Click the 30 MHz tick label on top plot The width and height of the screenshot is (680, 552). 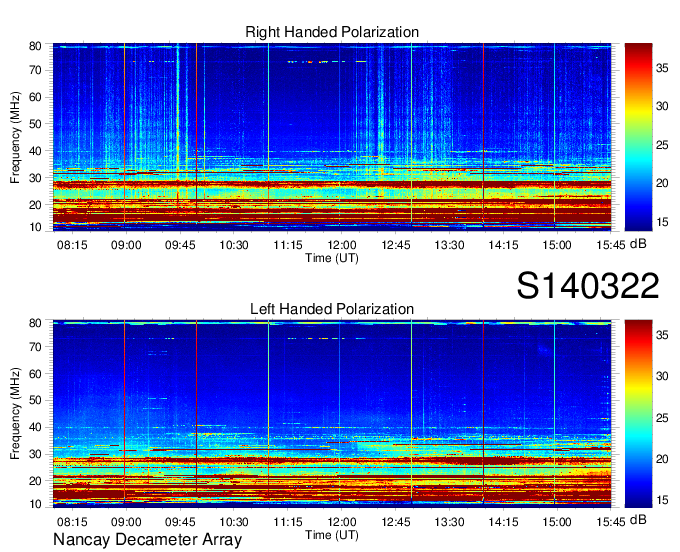35,178
